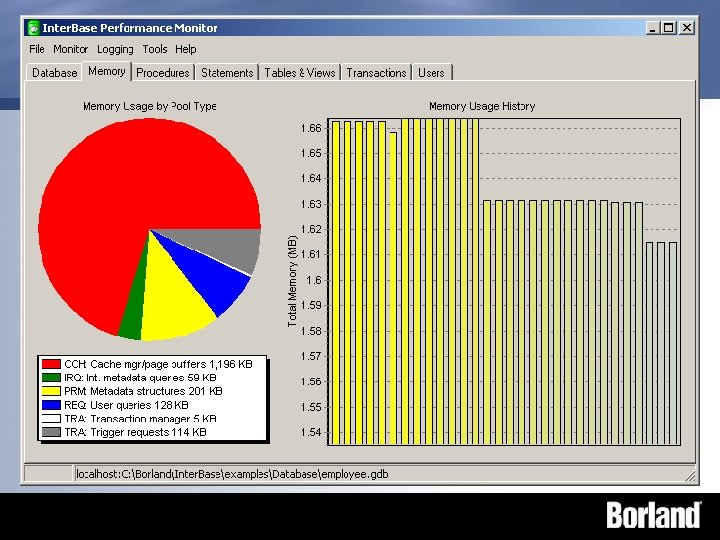Screen dimensions: 720x540
Task: Click the 1.54 axis value
Action: pyautogui.click(x=311, y=432)
